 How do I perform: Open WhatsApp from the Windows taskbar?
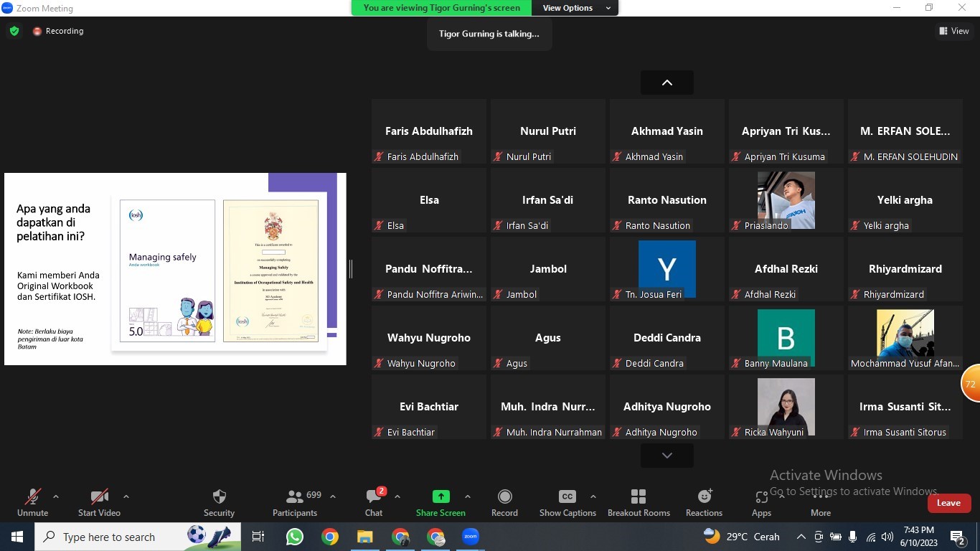tap(294, 537)
